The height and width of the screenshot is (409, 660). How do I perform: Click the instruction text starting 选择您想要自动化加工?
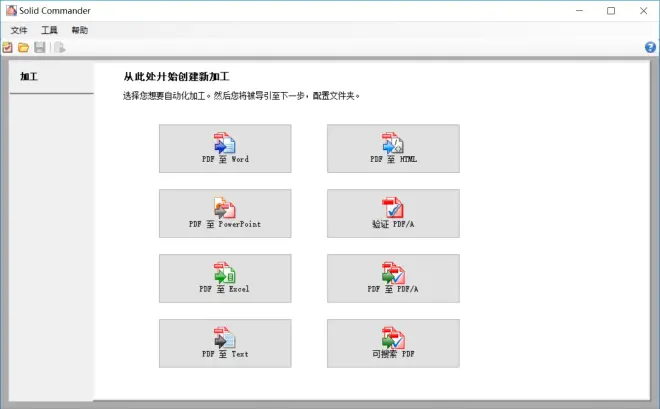[242, 96]
